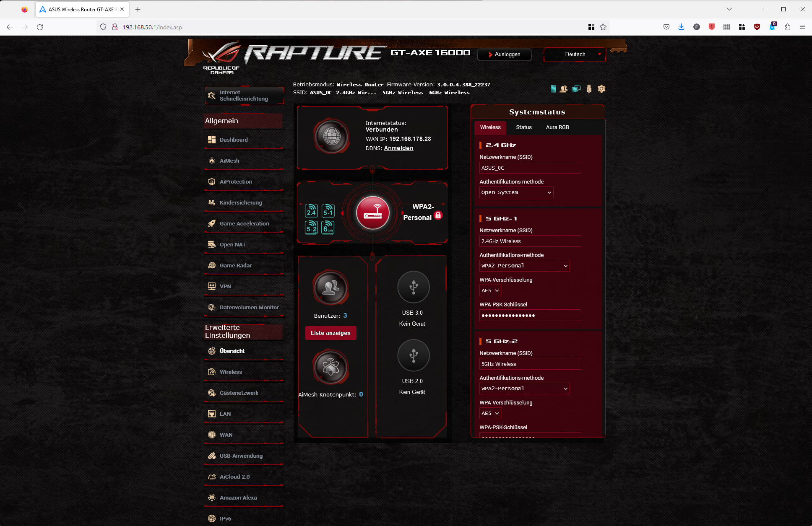Click the red router center icon
Screen dimensions: 812x526
(x=372, y=213)
